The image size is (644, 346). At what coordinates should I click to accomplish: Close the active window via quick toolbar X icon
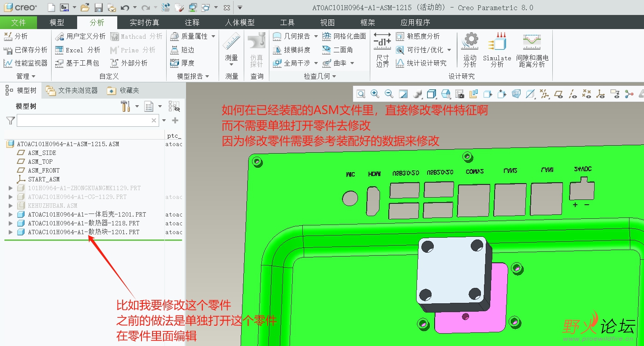click(x=227, y=7)
